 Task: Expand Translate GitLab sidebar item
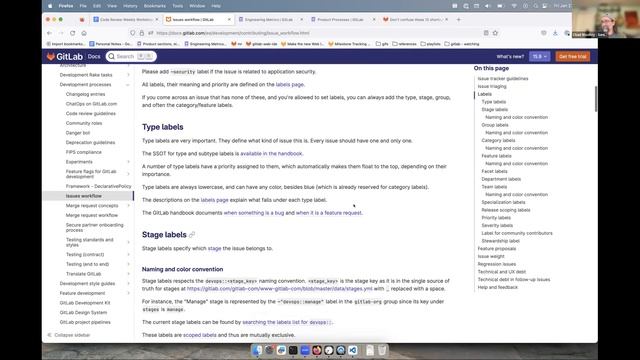[128, 273]
